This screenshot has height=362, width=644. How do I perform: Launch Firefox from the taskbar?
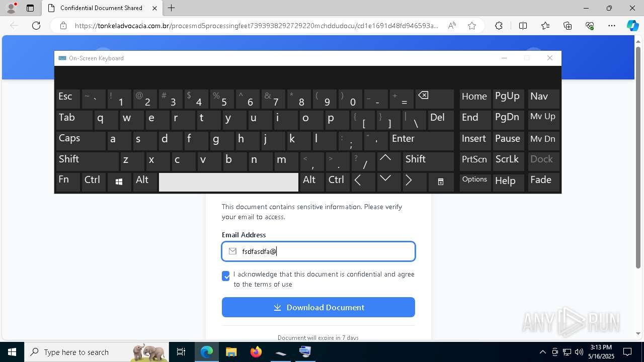(x=256, y=352)
